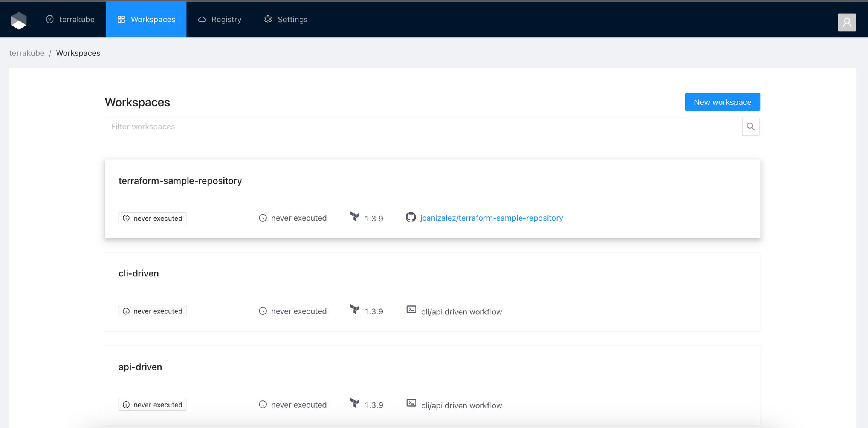Screen dimensions: 868x428
Task: Click the terminal icon on the cli-driven workspace
Action: 411,310
